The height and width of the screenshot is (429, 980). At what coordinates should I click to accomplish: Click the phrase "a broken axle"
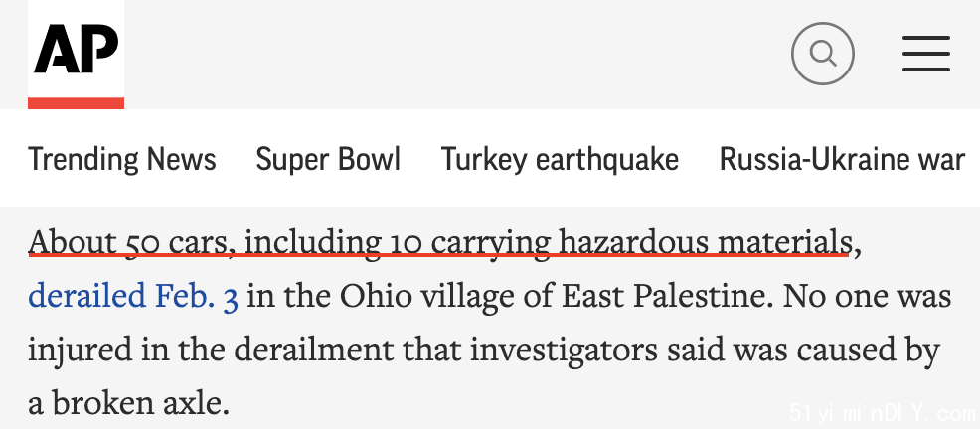coord(128,404)
